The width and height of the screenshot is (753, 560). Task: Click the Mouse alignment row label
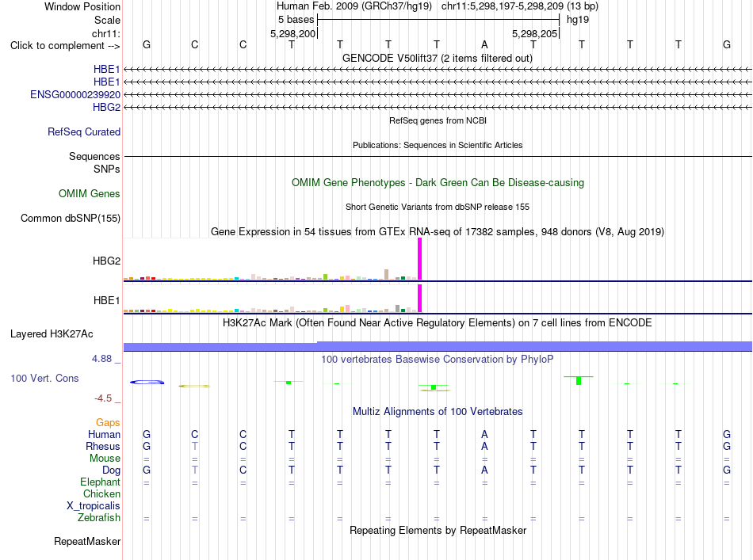point(105,459)
